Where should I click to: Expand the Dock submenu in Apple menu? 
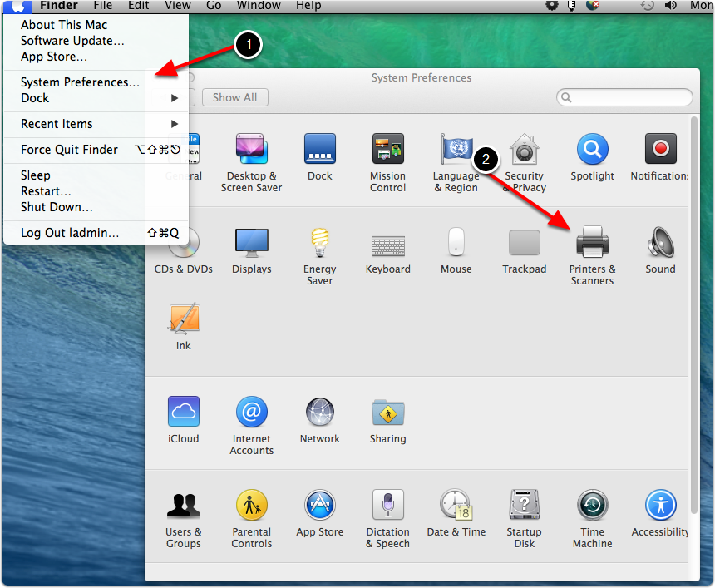(96, 98)
